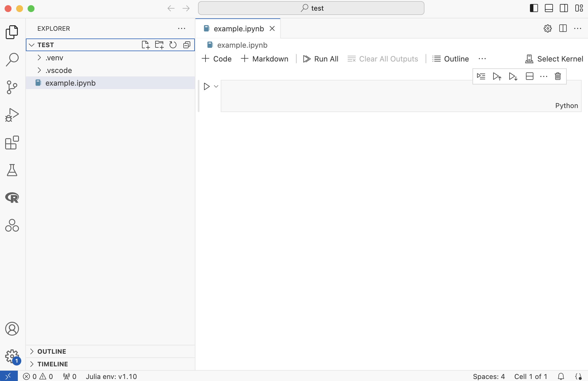Screen dimensions: 588x381
Task: Open the Testing flask view
Action: [x=12, y=170]
